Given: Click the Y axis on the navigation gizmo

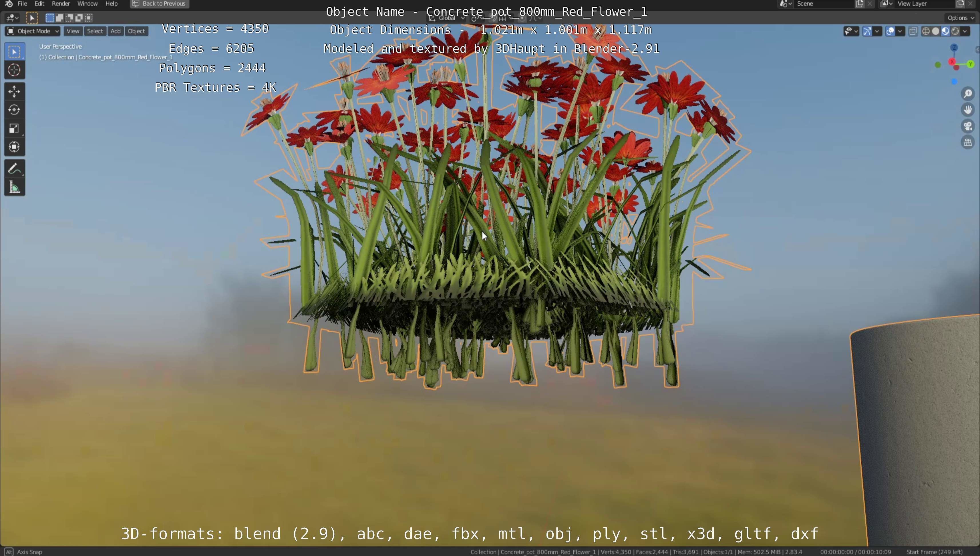Looking at the screenshot, I should pyautogui.click(x=971, y=64).
